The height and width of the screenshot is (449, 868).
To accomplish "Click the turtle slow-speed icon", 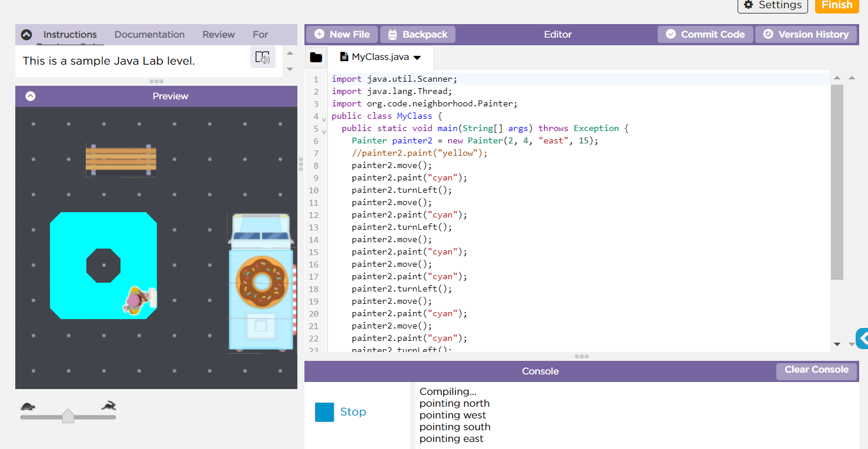I will tap(28, 406).
